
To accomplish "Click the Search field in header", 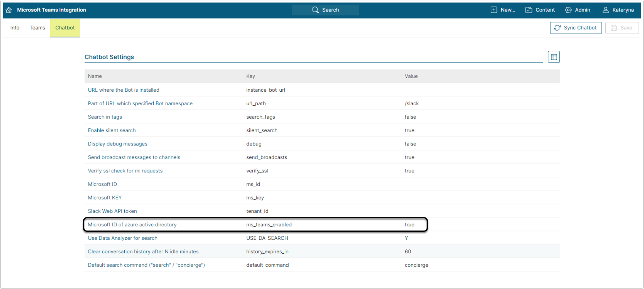I will coord(325,10).
